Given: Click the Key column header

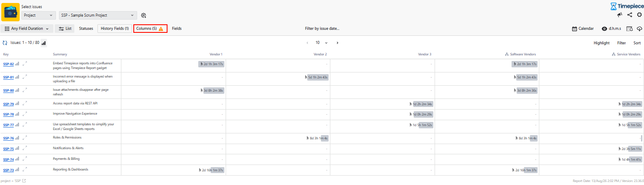Looking at the screenshot, I should pos(6,54).
